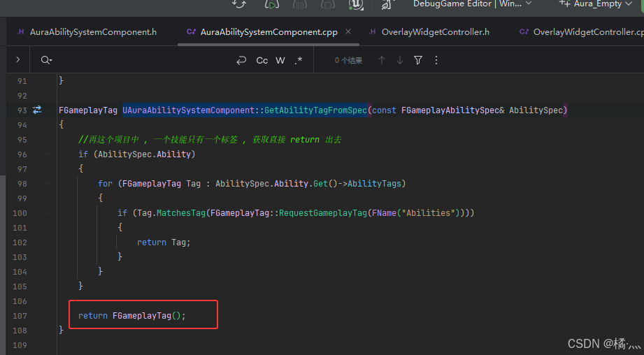
Task: Click line number 93 in gutter
Action: 22,110
